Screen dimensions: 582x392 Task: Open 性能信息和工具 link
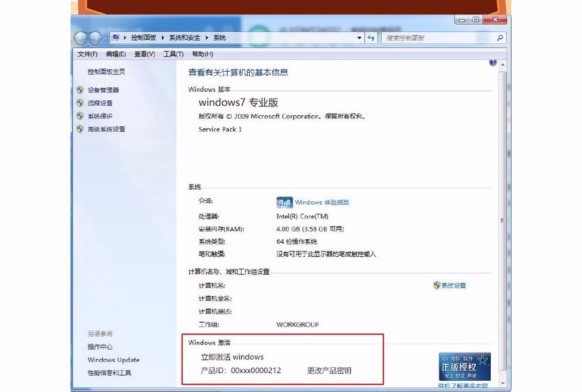pyautogui.click(x=109, y=373)
